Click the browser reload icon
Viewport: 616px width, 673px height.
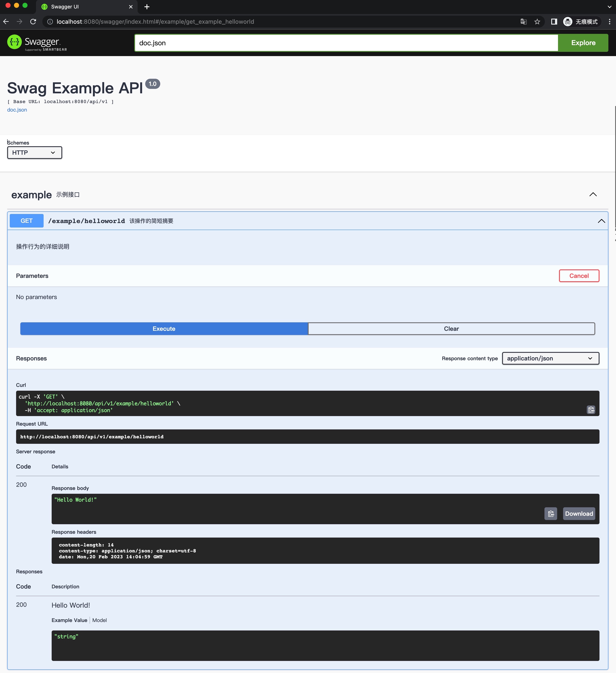click(33, 22)
